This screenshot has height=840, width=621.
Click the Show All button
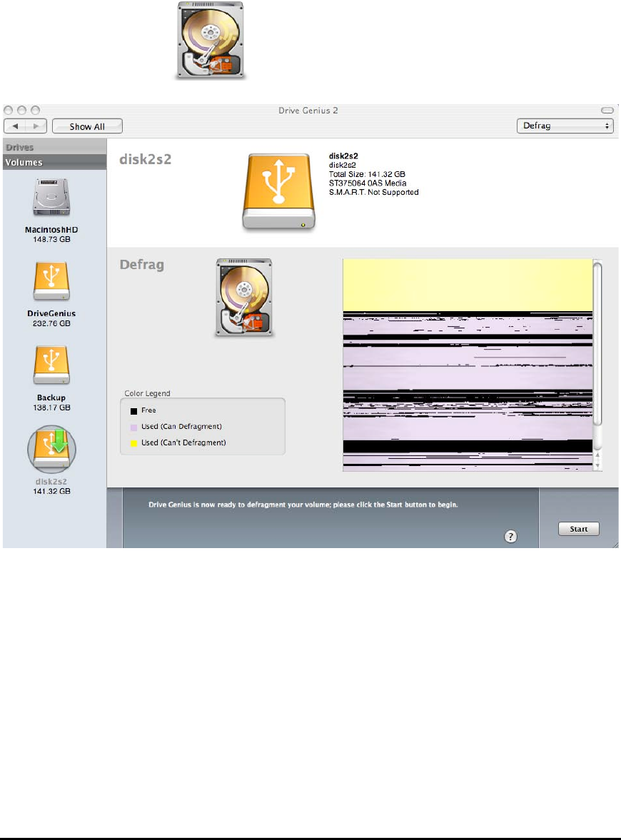(87, 126)
